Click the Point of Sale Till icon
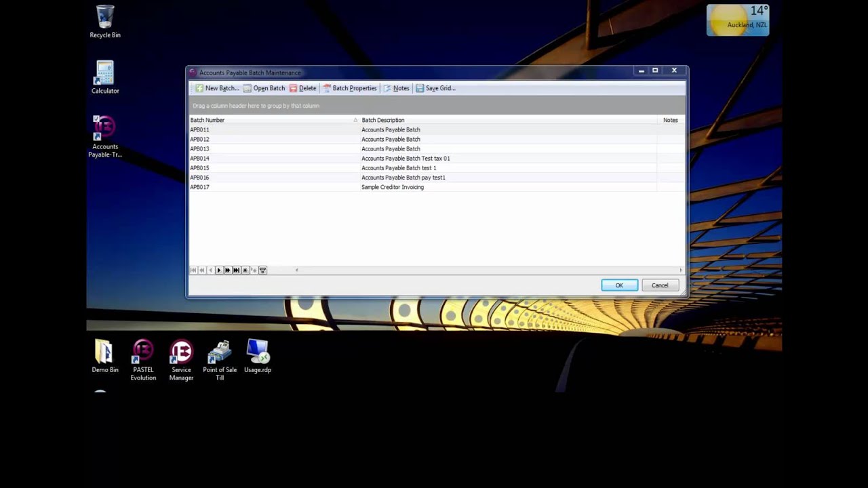The width and height of the screenshot is (868, 488). tap(220, 360)
